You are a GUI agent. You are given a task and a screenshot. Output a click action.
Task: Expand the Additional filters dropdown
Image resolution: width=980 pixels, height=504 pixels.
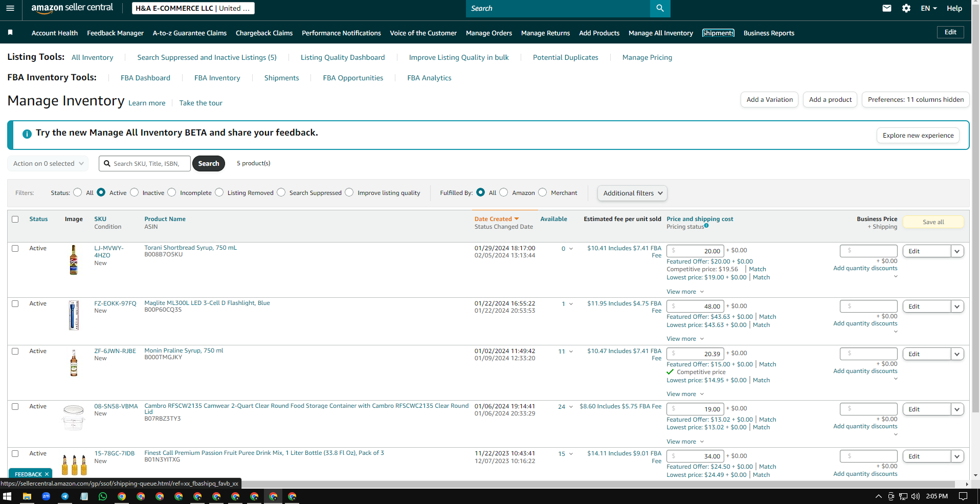632,193
